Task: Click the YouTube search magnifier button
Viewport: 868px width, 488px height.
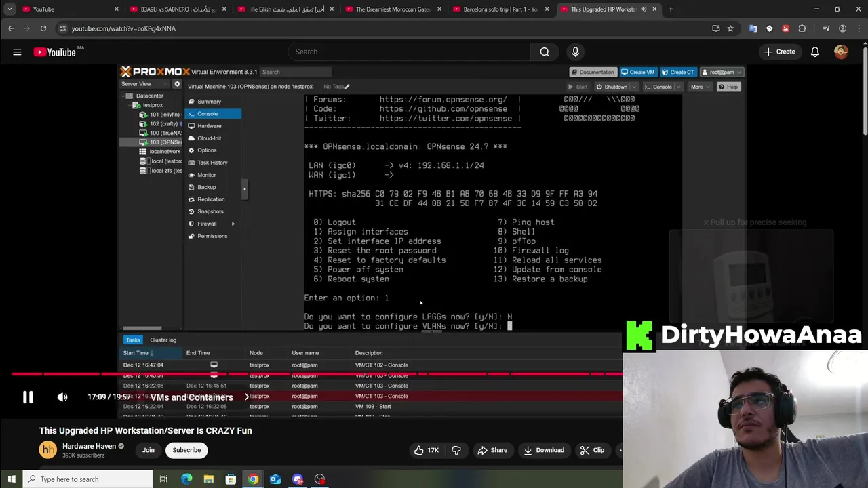Action: (545, 52)
